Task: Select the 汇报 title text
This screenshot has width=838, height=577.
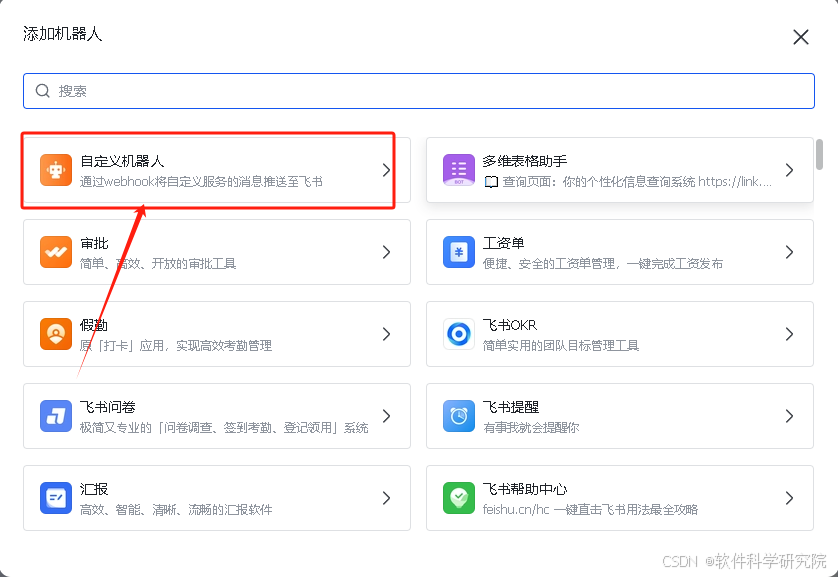Action: coord(94,489)
